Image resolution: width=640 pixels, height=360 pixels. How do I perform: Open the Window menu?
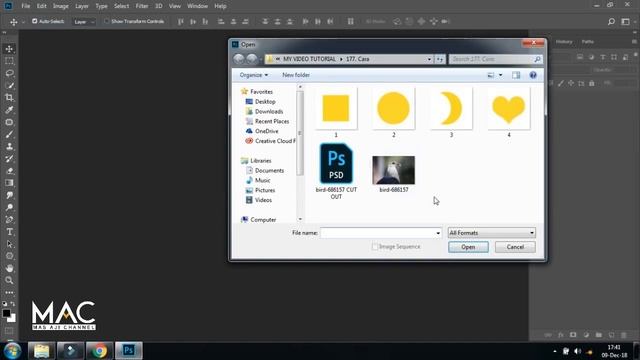click(197, 6)
